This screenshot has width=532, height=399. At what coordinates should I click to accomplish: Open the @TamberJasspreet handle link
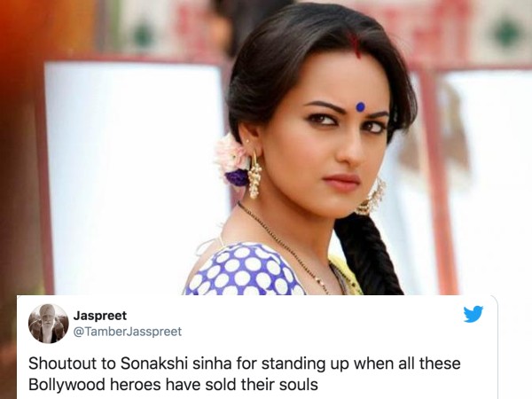pyautogui.click(x=128, y=332)
